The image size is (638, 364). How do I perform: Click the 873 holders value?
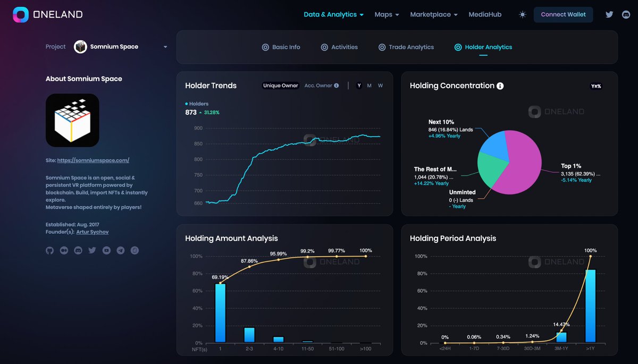[x=191, y=112]
